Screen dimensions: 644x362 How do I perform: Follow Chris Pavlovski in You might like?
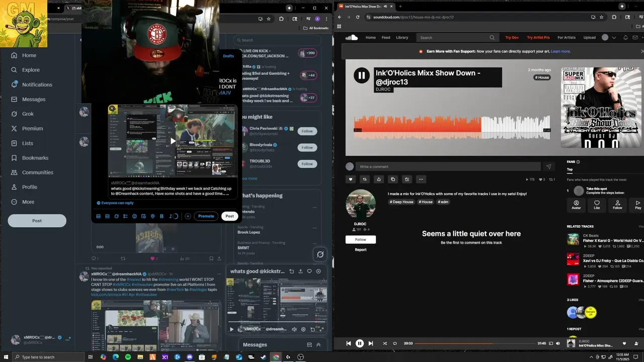[307, 131]
